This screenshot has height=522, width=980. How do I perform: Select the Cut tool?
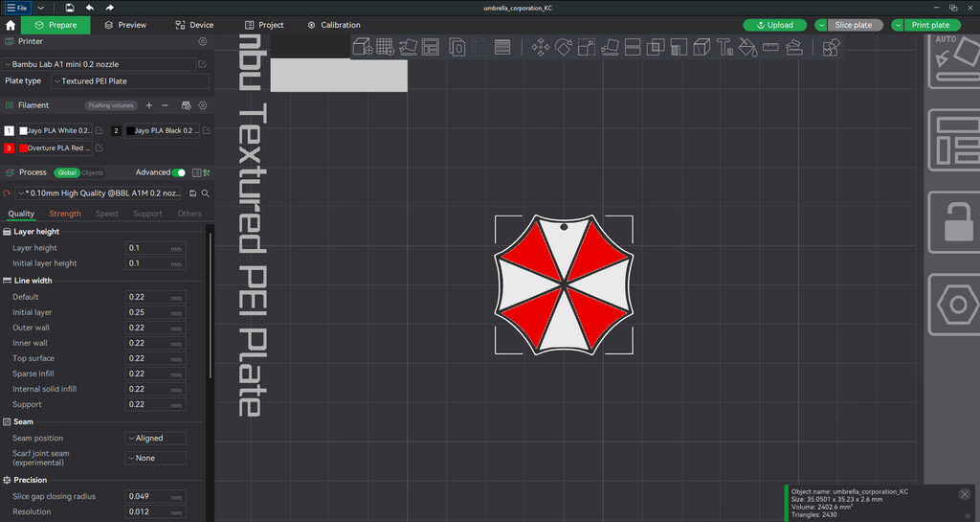pos(633,47)
